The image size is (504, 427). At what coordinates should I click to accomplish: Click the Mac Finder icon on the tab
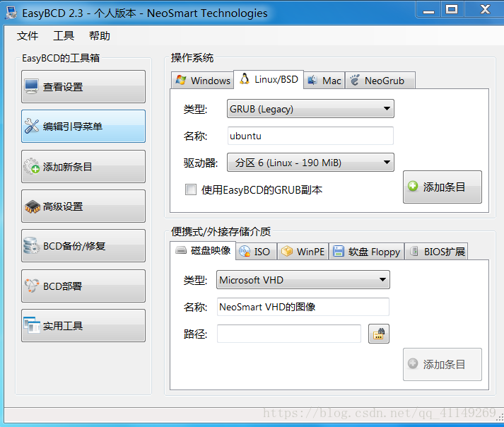tap(312, 80)
